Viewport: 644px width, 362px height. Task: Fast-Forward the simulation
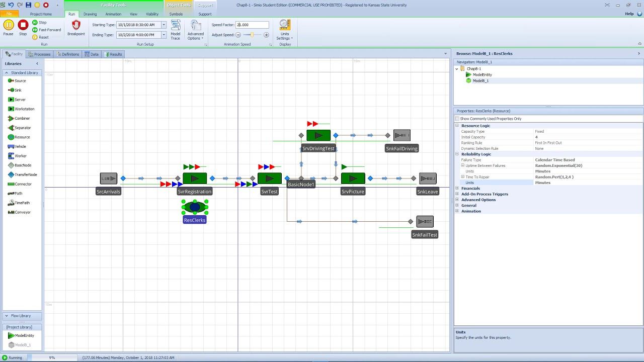point(46,30)
